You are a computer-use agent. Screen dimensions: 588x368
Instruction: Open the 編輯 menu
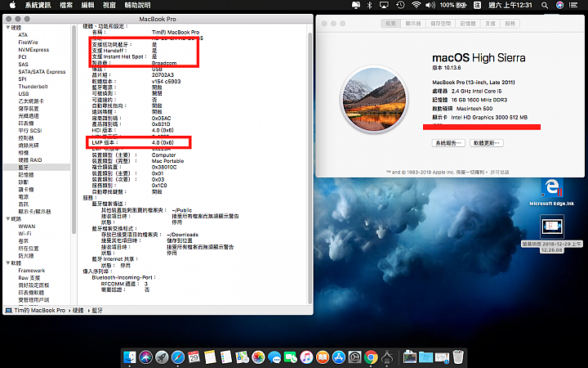pyautogui.click(x=88, y=5)
